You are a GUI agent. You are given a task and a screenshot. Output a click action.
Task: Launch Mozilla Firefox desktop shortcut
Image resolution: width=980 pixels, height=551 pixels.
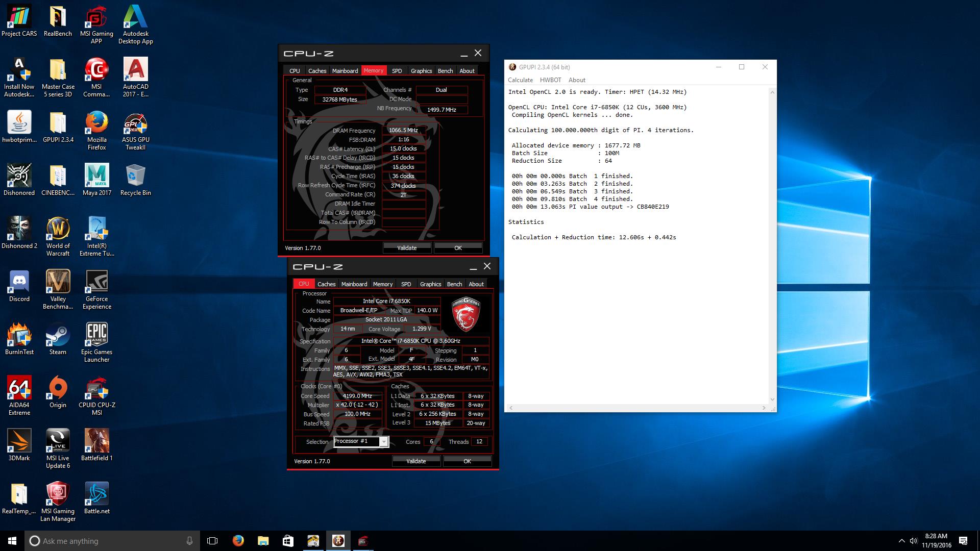[x=96, y=131]
